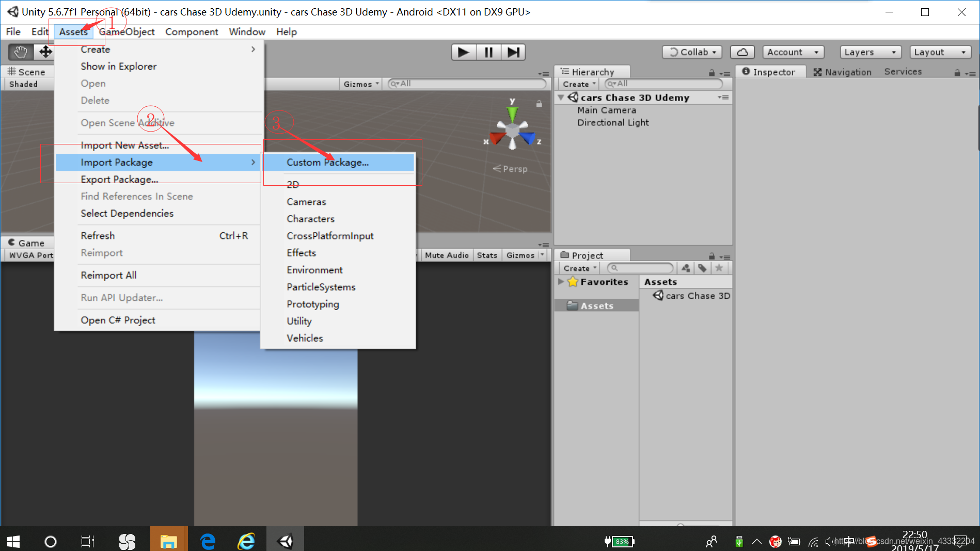Screen dimensions: 980x551
Task: Open the Project Create dropdown
Action: pos(579,268)
